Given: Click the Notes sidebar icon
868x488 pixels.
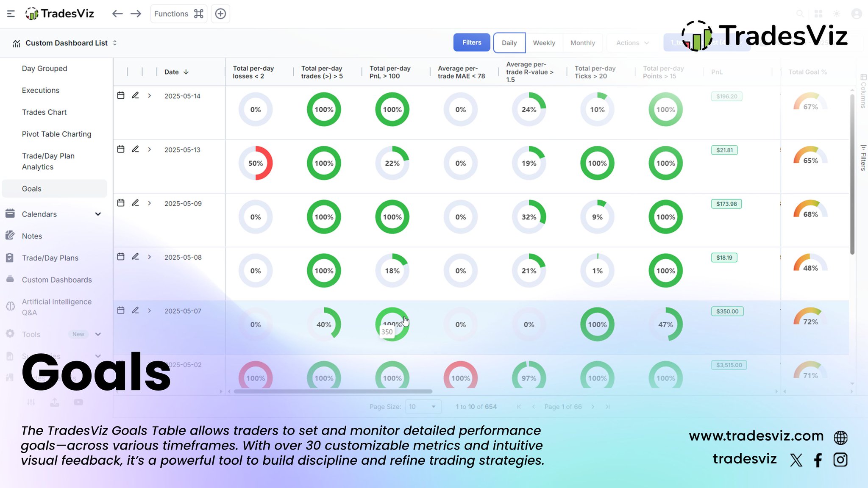Looking at the screenshot, I should click(x=10, y=236).
